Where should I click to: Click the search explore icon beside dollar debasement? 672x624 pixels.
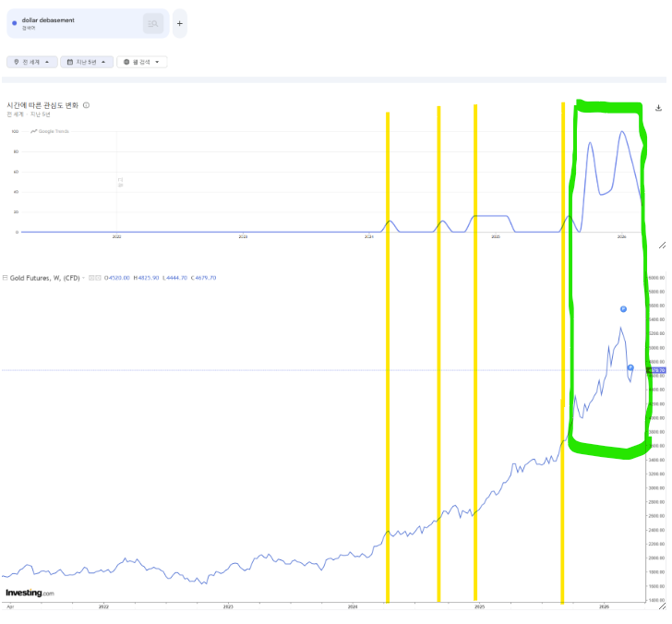[x=153, y=24]
